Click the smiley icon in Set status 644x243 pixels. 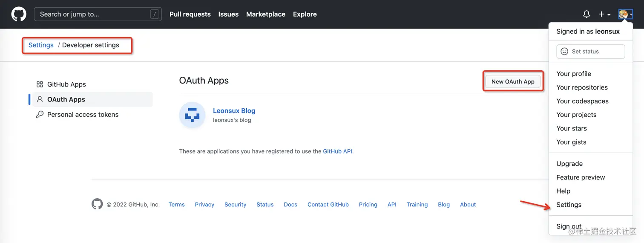[564, 52]
